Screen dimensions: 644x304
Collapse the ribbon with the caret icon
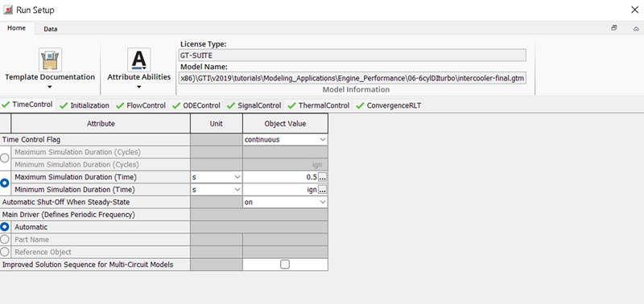coord(636,29)
